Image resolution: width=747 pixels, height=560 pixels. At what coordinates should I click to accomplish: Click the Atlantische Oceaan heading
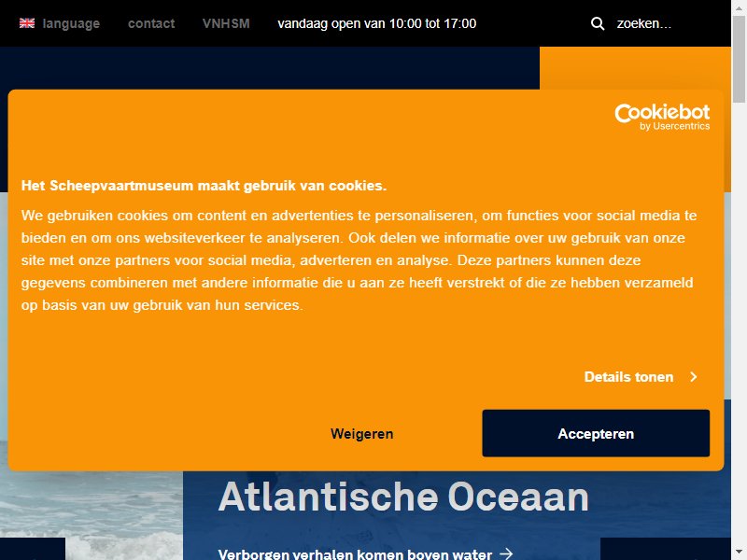click(x=403, y=497)
